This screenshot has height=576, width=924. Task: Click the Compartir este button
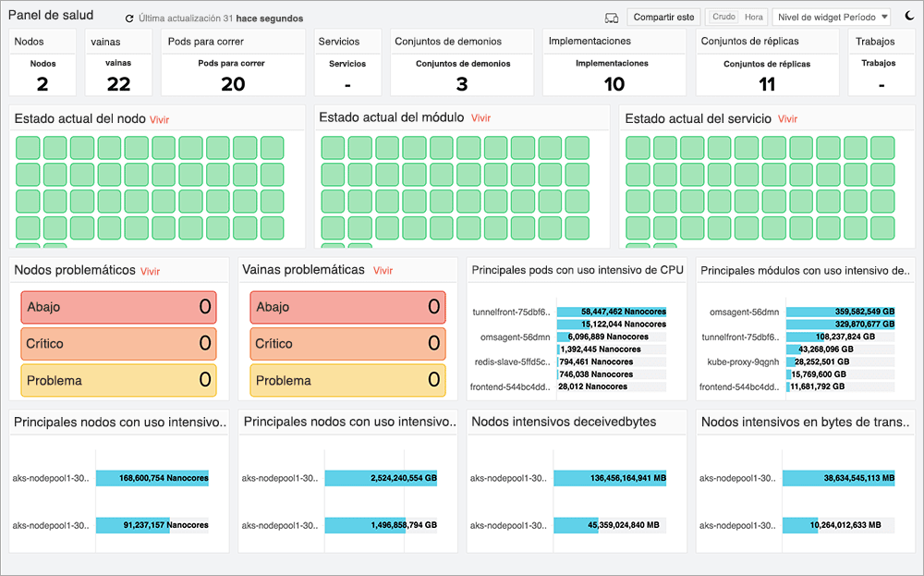coord(664,17)
